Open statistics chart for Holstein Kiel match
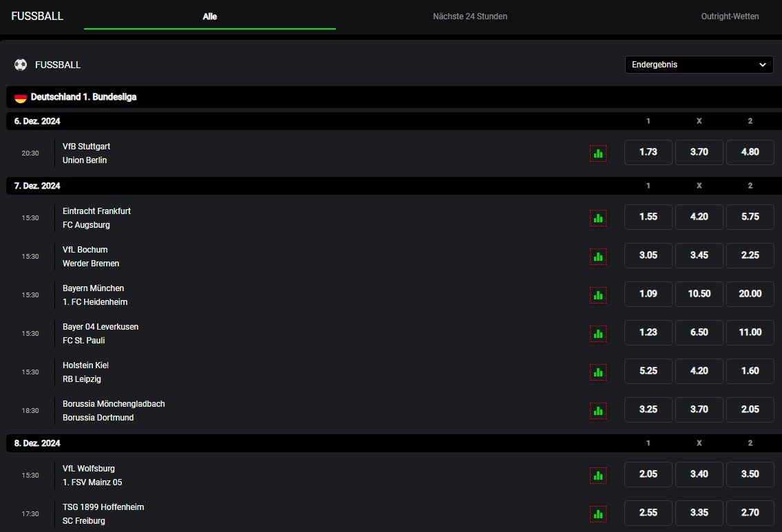 tap(598, 372)
